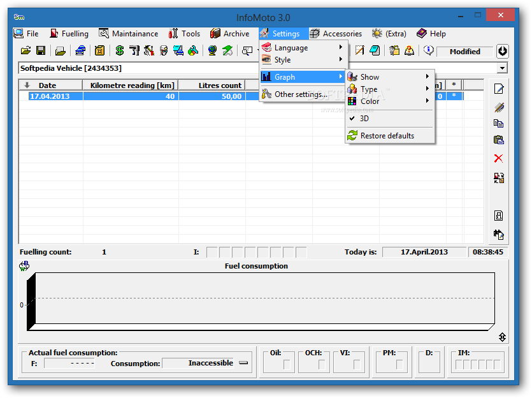Click the copy record icon in sidebar

pos(498,124)
